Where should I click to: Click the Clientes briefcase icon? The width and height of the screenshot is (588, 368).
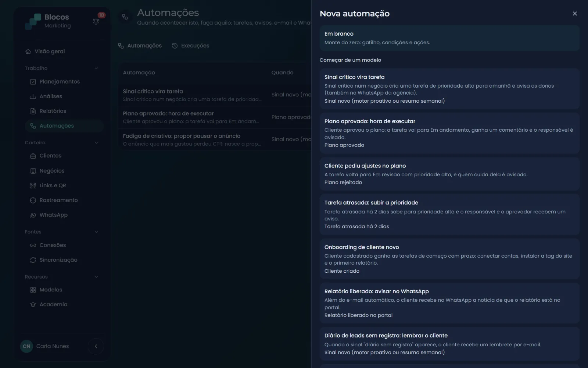point(33,156)
